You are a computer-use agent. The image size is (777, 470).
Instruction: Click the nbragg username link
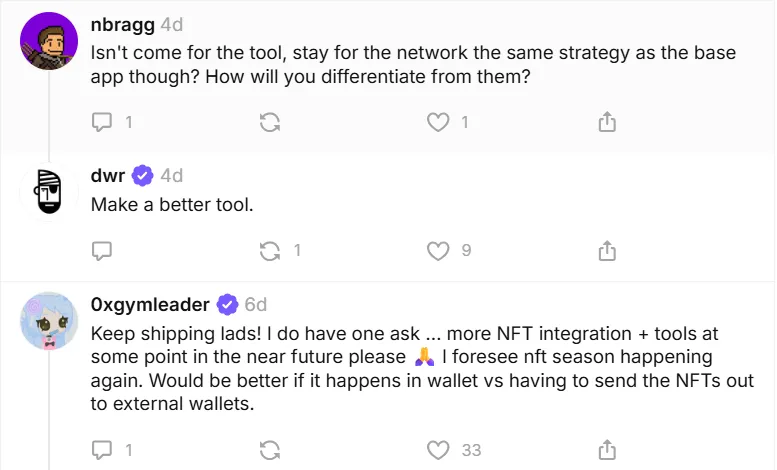(x=122, y=24)
